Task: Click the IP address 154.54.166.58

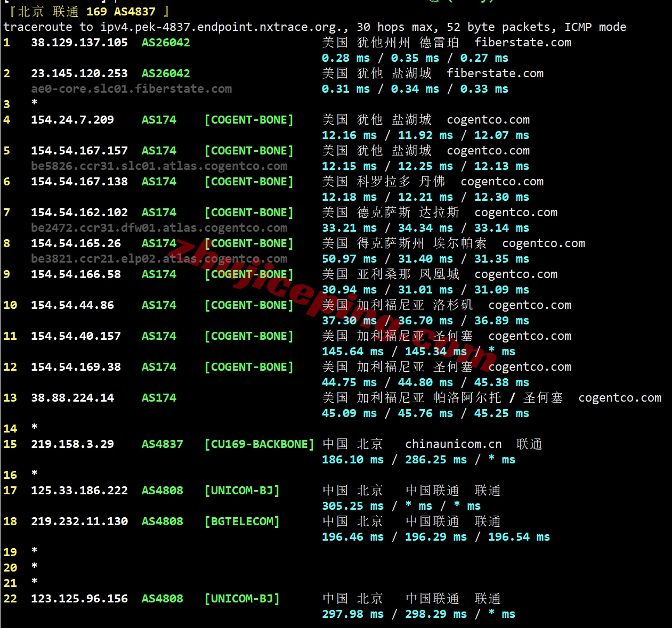Action: coord(76,274)
